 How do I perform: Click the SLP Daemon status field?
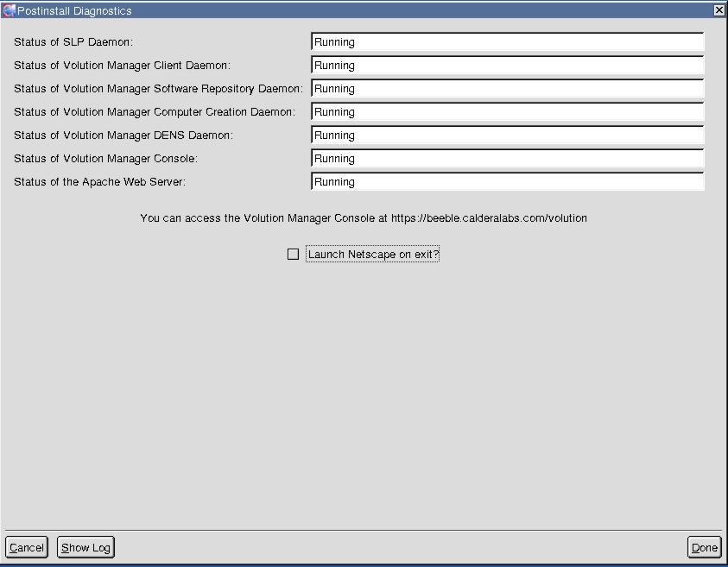pos(507,42)
